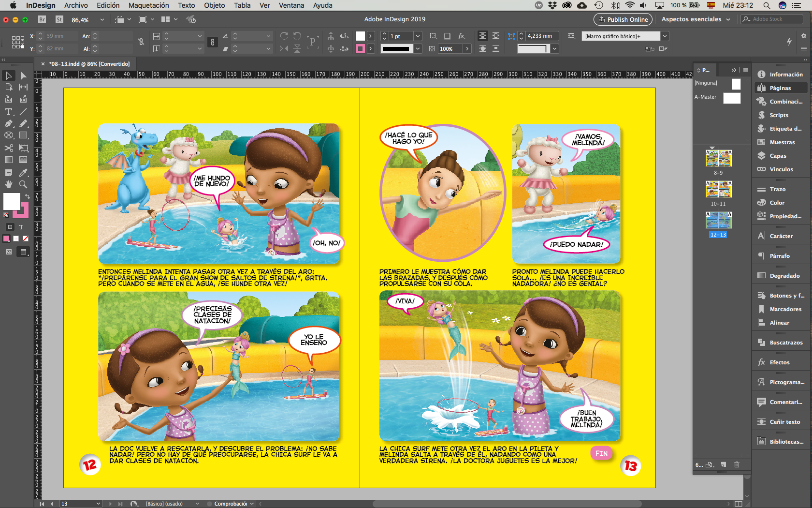
Task: Open Adobe Stock St icon
Action: pos(59,19)
